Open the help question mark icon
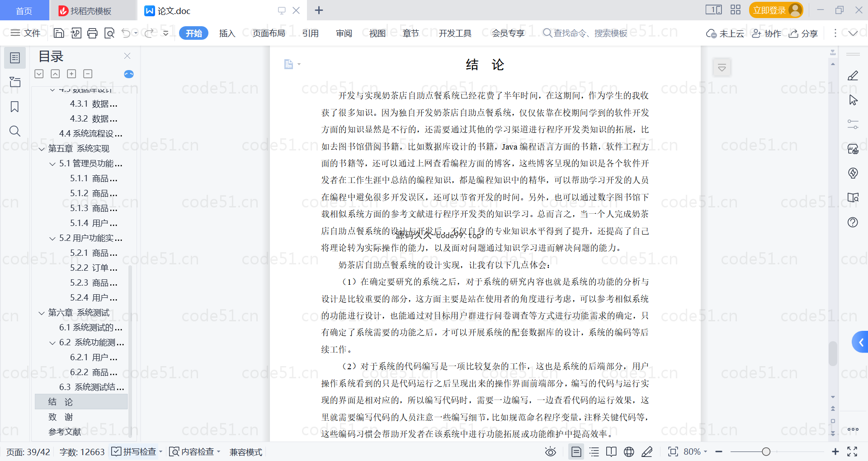 pyautogui.click(x=853, y=222)
